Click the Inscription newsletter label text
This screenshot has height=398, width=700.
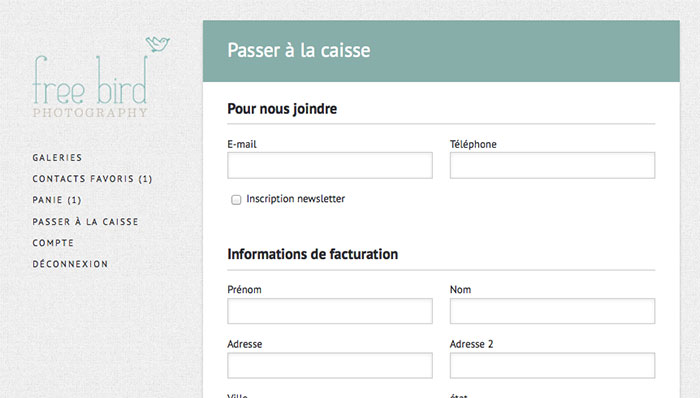296,199
